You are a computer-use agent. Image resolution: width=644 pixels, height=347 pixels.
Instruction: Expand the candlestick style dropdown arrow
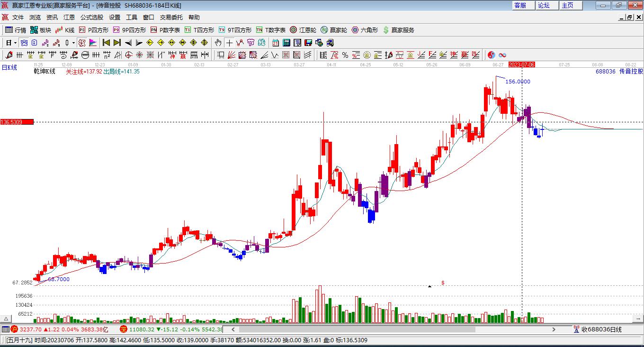coord(73,43)
